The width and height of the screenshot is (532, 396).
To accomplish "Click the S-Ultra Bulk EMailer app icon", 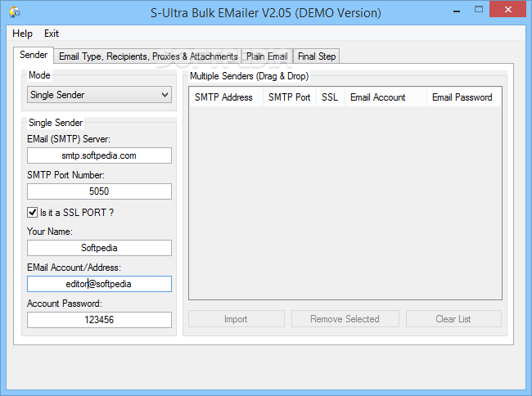I will click(15, 12).
